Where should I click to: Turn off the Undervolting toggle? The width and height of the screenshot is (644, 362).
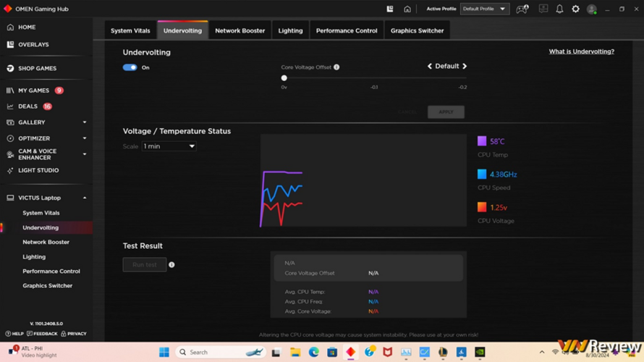coord(130,67)
